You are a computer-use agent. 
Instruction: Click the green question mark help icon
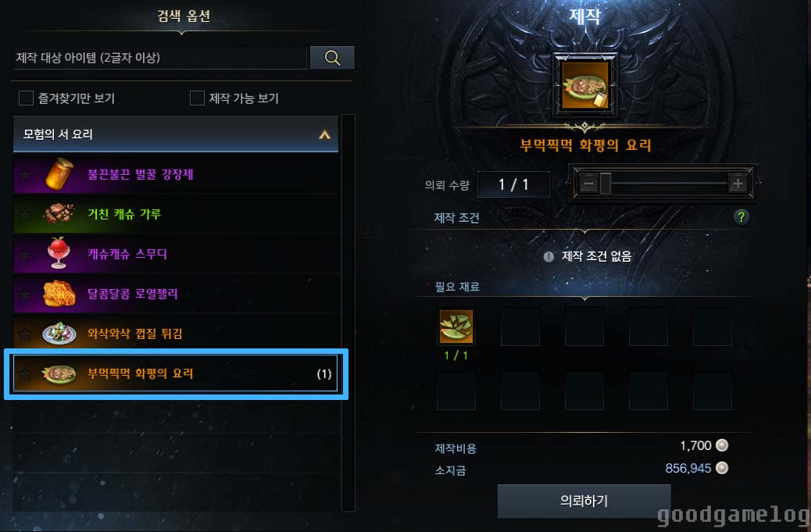741,217
